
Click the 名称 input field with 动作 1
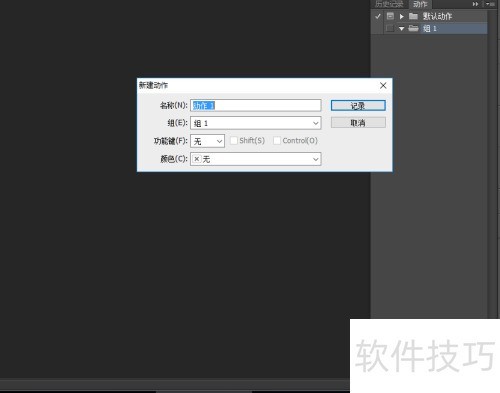[x=256, y=105]
